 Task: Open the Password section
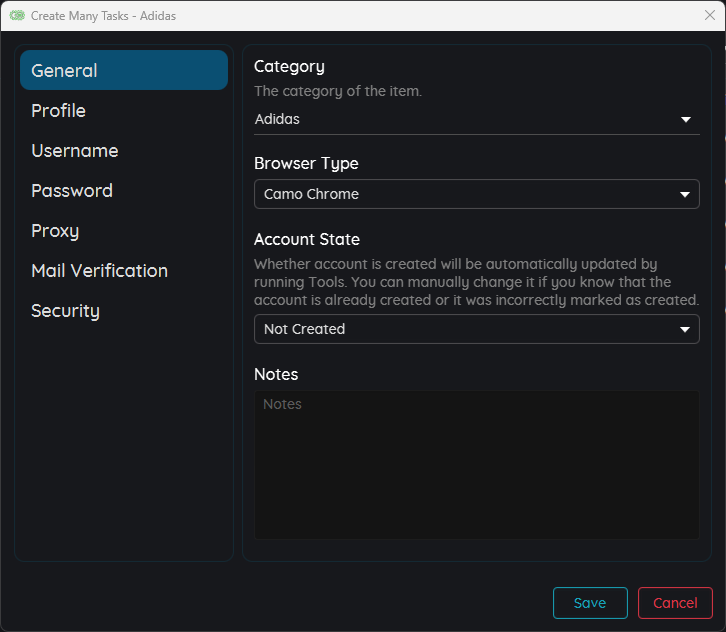(72, 191)
